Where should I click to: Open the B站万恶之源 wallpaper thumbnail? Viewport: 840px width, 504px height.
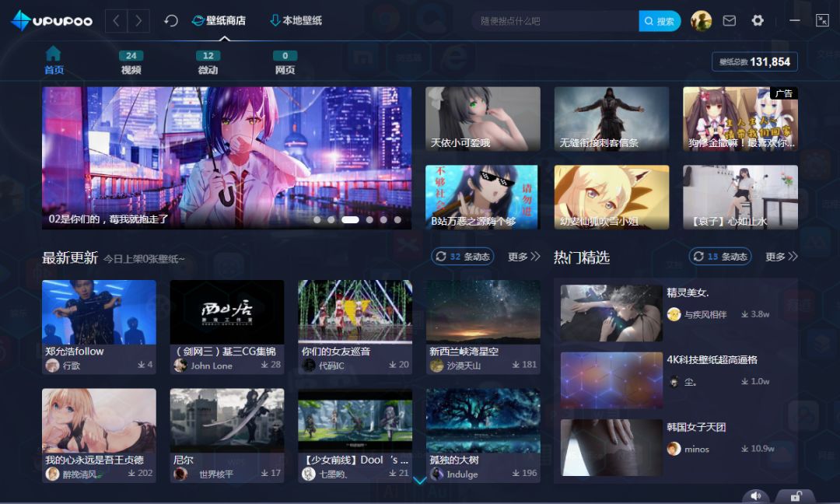483,197
